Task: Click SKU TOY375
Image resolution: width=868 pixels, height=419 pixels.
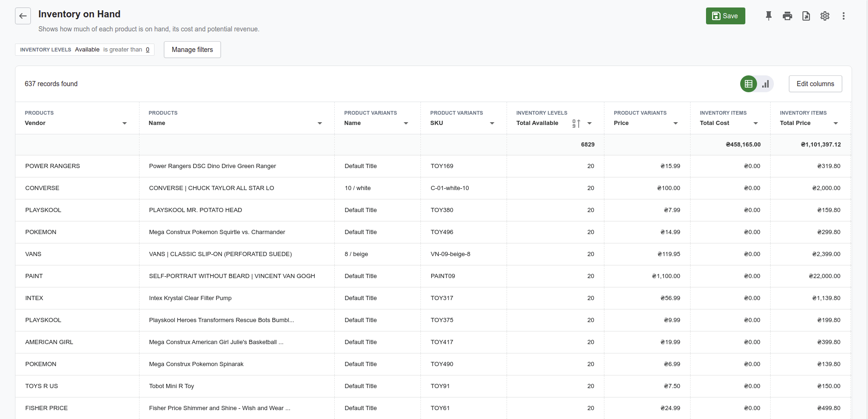Action: pyautogui.click(x=442, y=320)
